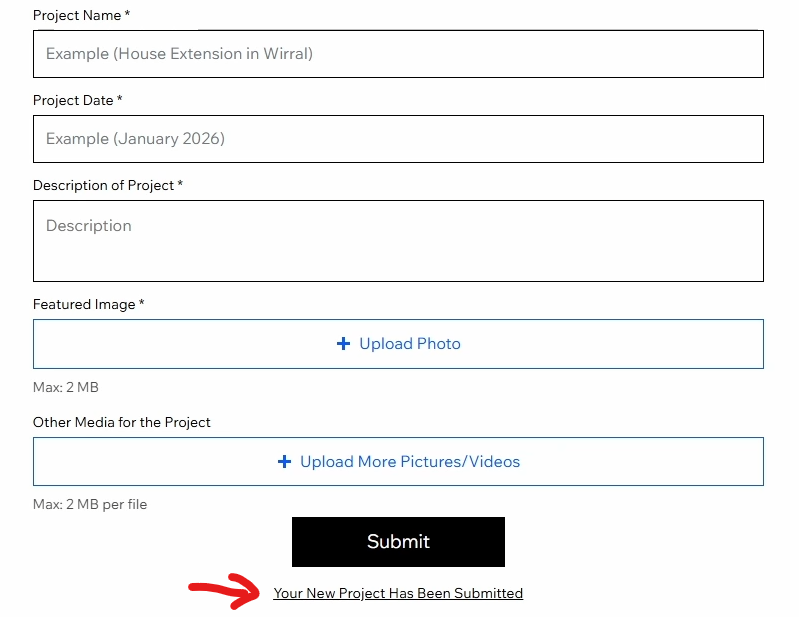Open the Your New Project Has Been Submitted link

click(x=398, y=593)
